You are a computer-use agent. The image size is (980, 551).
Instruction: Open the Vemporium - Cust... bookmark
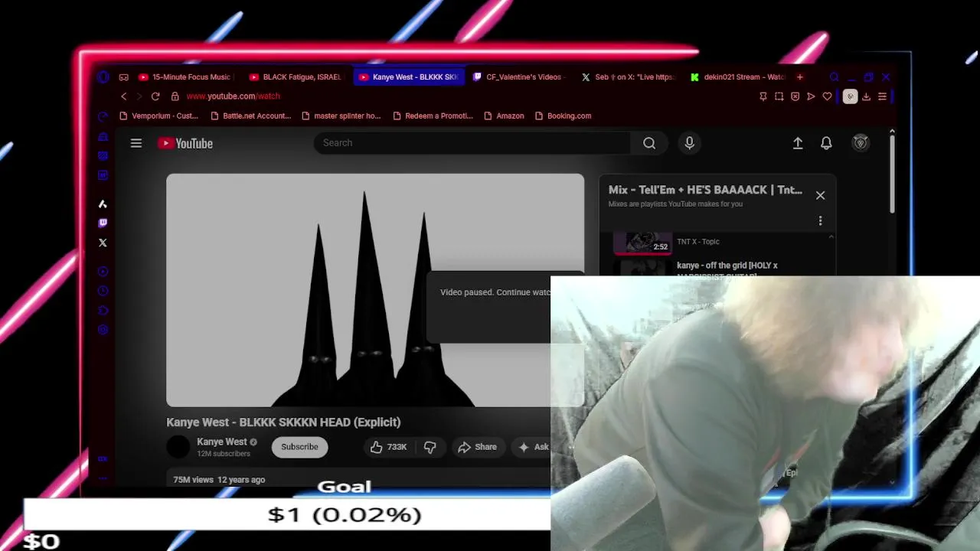tap(158, 116)
